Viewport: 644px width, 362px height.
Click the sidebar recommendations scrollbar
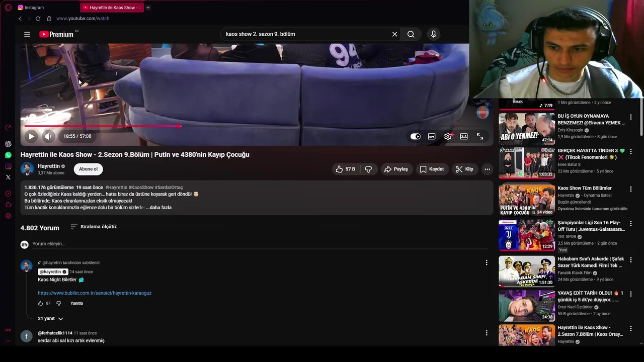[641, 117]
